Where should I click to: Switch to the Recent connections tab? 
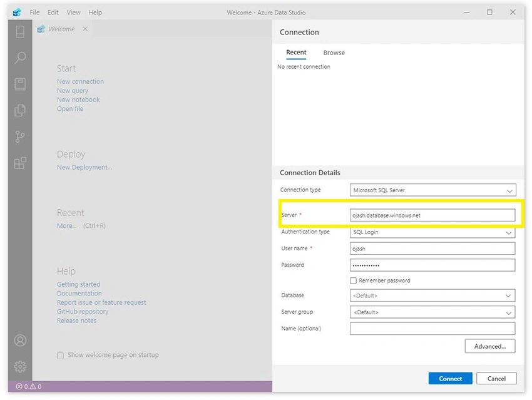tap(296, 52)
